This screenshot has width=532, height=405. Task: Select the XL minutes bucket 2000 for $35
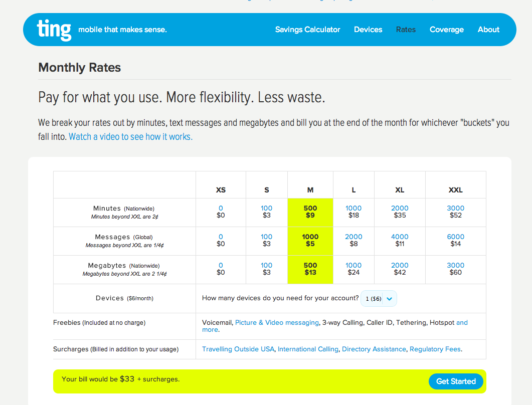tap(400, 212)
